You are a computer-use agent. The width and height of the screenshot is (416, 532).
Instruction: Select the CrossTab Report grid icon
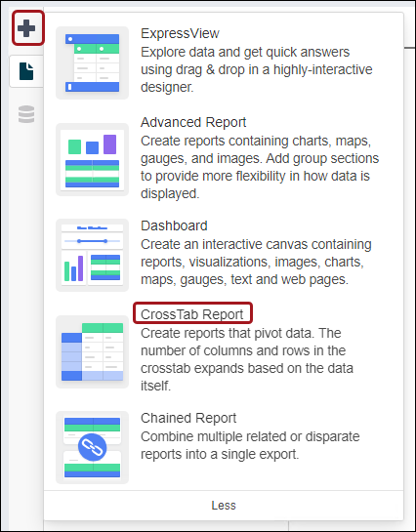tap(93, 351)
